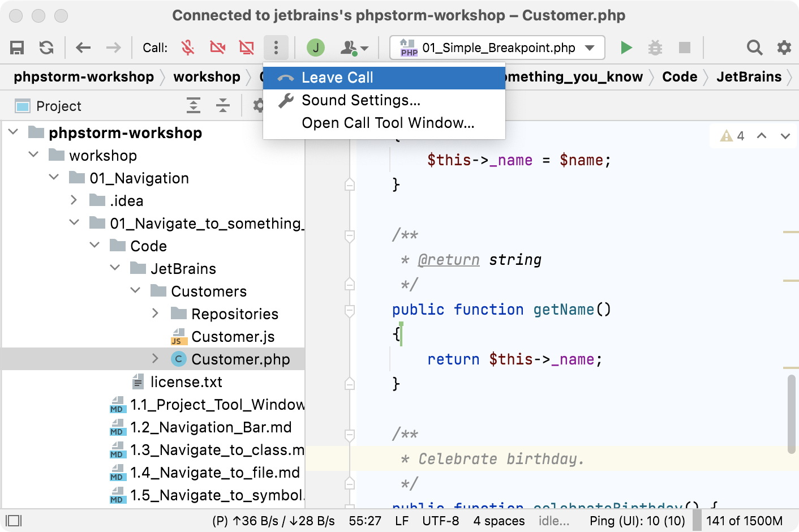Open the 4 warnings inspection widget

[734, 136]
